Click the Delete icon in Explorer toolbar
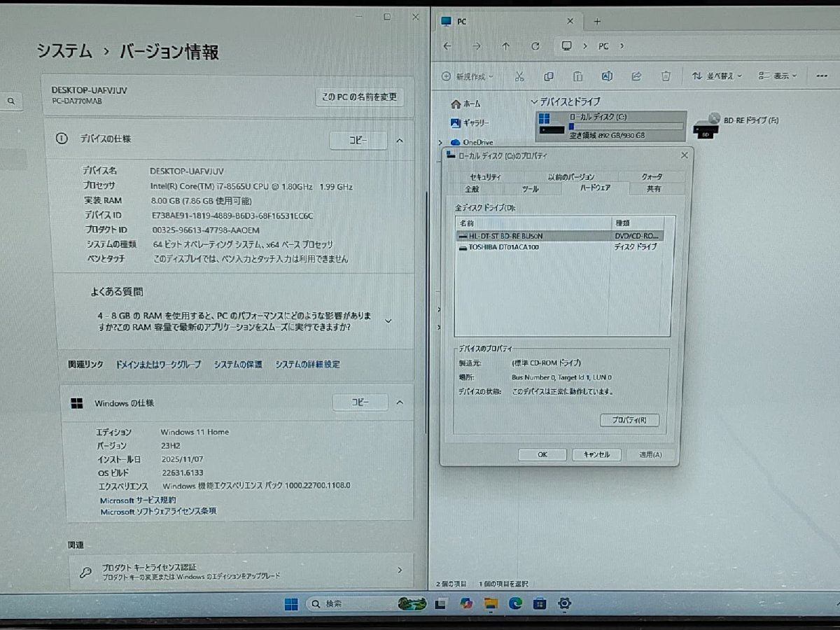The image size is (840, 630). (x=666, y=76)
